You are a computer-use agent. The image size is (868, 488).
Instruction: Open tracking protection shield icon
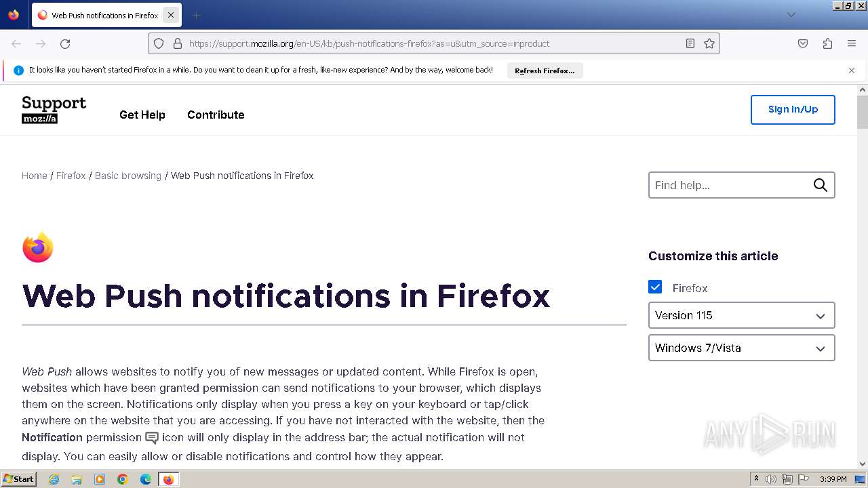(x=159, y=43)
